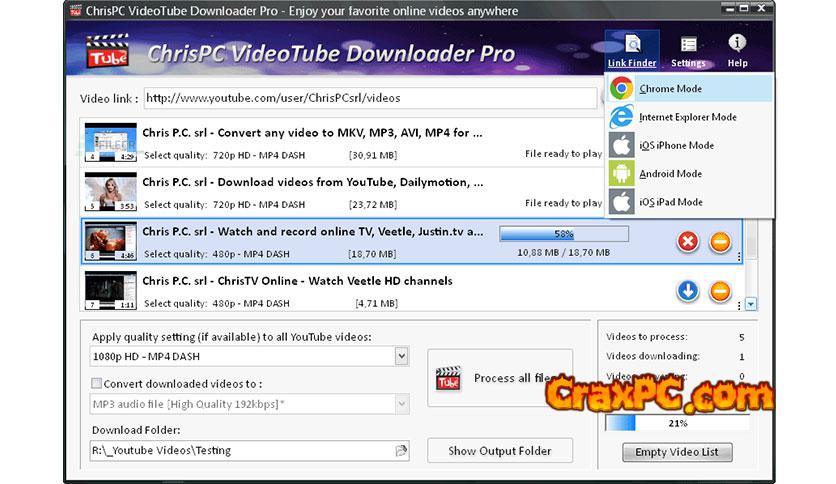
Task: Click the app icon in title bar
Action: click(x=76, y=10)
